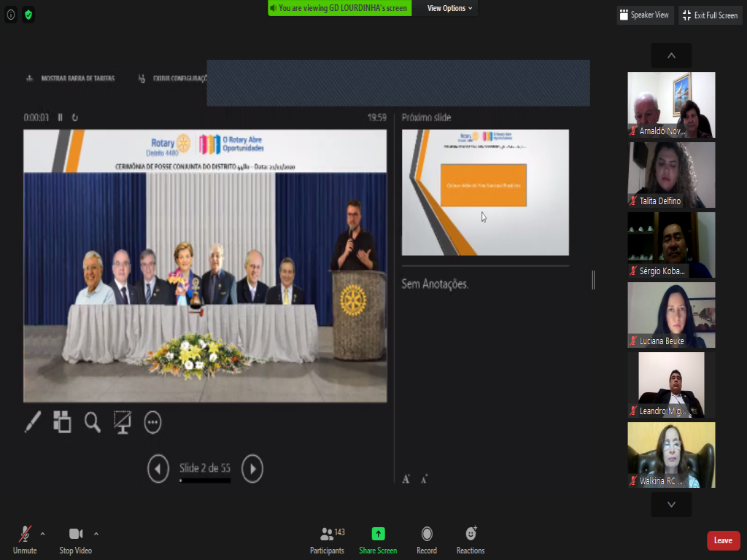Viewport: 747px width, 560px height.
Task: Select the Próximo slide preview thumbnail
Action: coord(485,192)
